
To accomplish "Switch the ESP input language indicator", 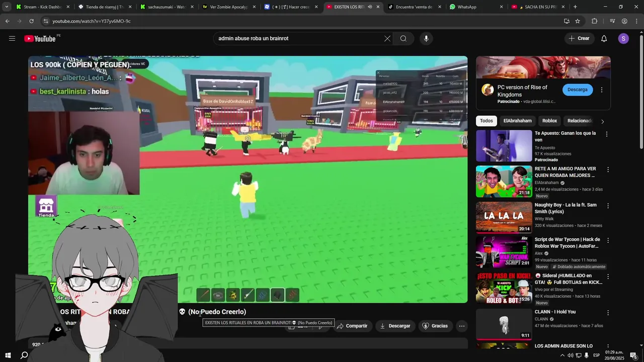I will point(596,355).
